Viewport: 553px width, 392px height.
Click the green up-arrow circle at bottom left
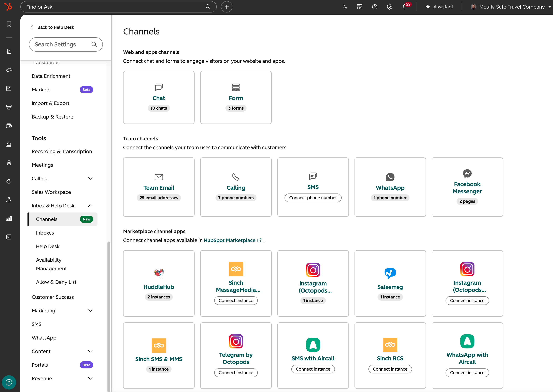click(9, 382)
